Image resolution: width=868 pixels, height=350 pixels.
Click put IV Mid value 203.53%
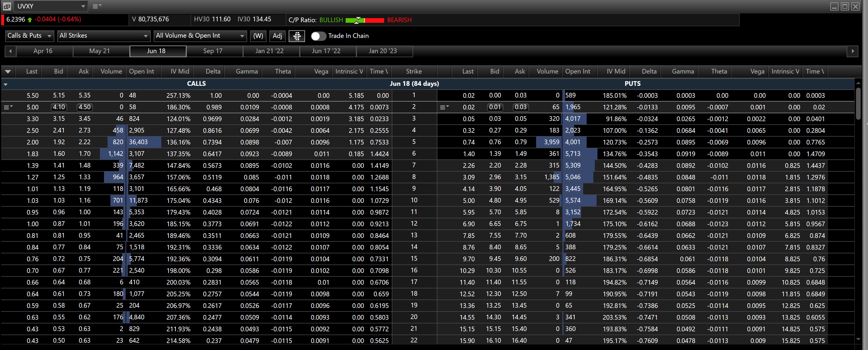tap(615, 317)
